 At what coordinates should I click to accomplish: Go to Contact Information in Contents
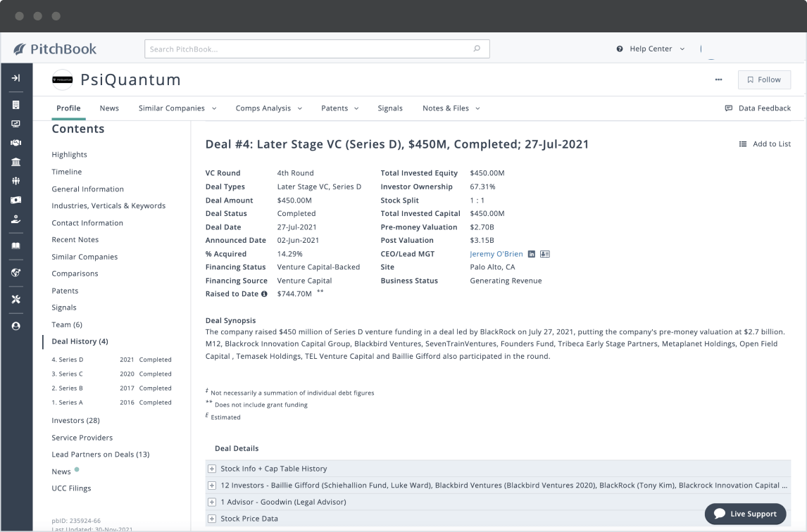(x=87, y=223)
